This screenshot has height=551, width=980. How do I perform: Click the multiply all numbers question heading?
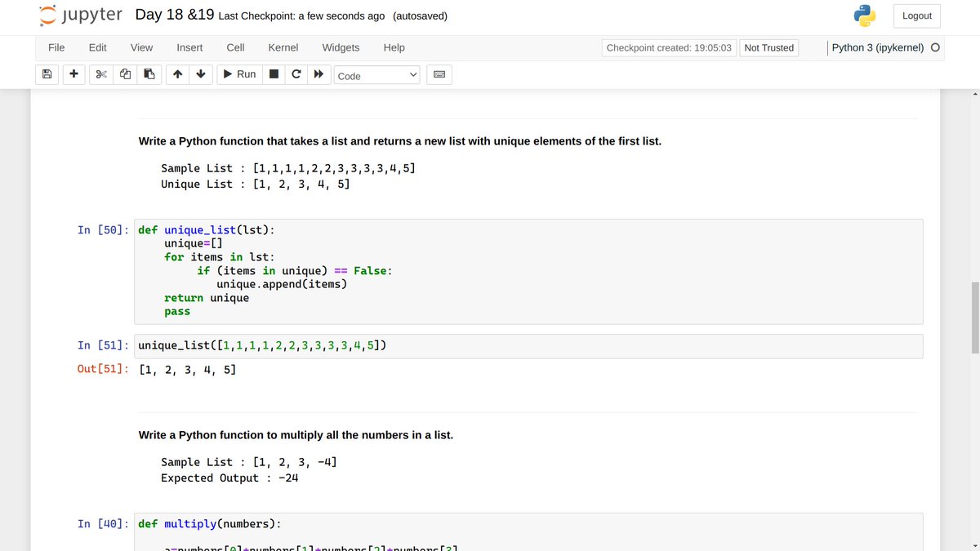[x=296, y=435]
